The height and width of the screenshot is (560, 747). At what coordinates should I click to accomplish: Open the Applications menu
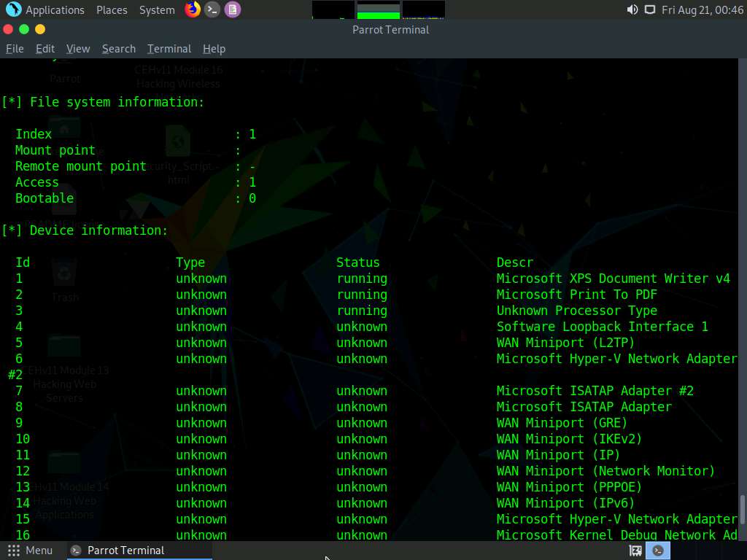pyautogui.click(x=55, y=10)
